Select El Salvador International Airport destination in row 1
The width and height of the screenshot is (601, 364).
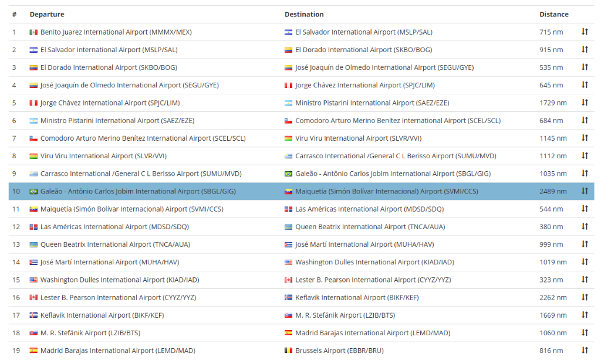(364, 32)
